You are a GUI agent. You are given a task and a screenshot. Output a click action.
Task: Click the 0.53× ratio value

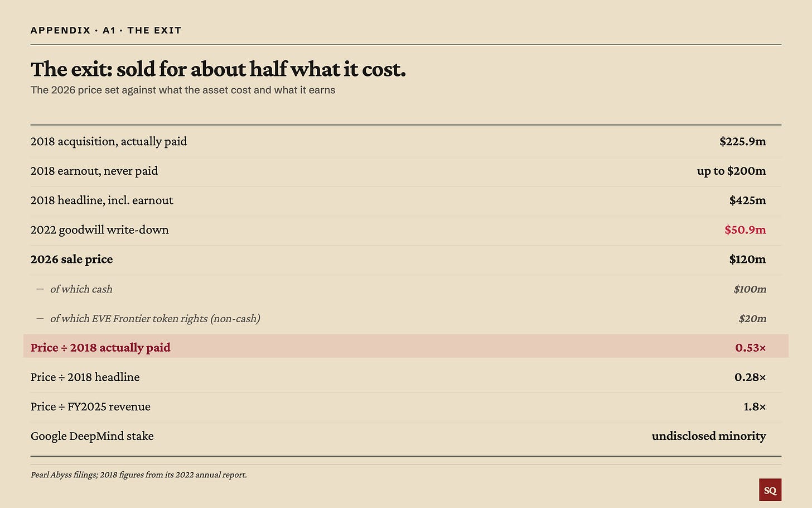pos(750,348)
